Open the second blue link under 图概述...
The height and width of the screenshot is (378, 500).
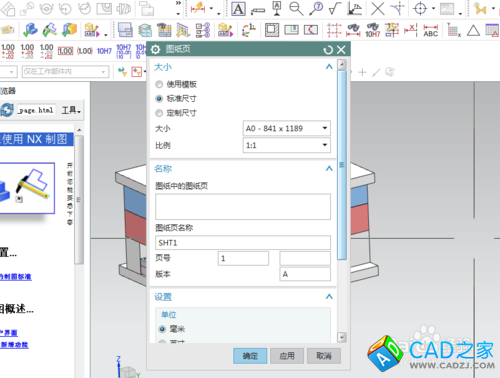pos(14,345)
